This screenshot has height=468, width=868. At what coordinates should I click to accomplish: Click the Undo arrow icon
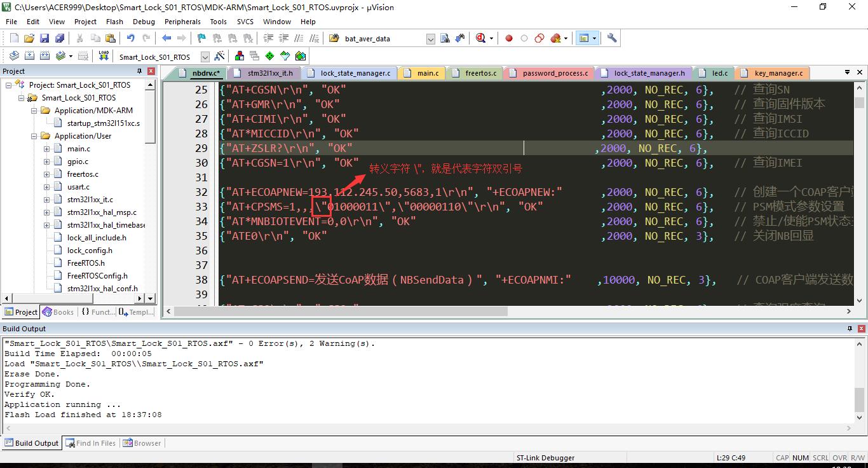coord(130,38)
